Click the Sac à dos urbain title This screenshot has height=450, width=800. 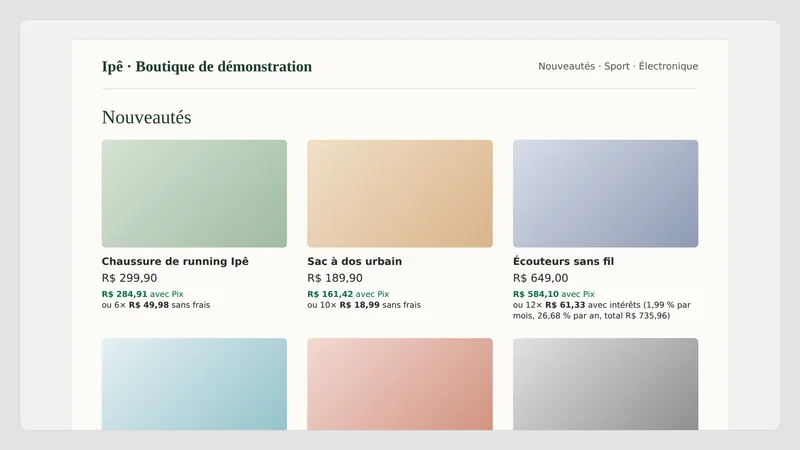point(355,261)
